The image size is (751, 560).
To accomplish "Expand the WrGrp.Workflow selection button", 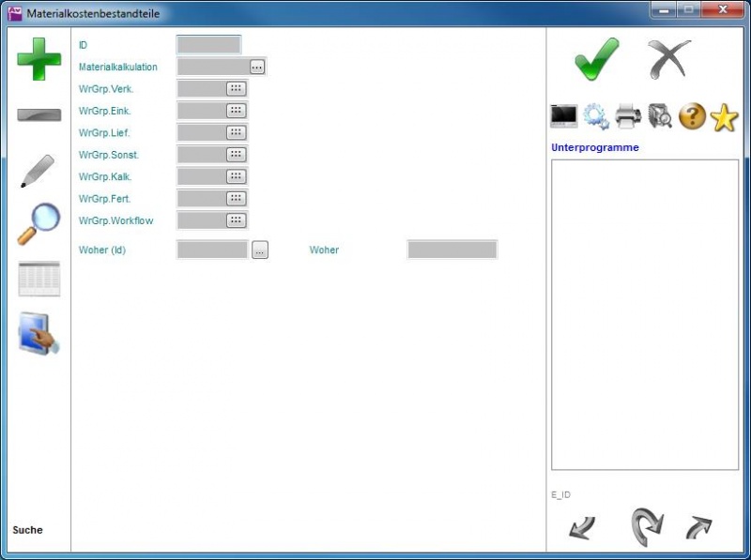I will click(236, 220).
